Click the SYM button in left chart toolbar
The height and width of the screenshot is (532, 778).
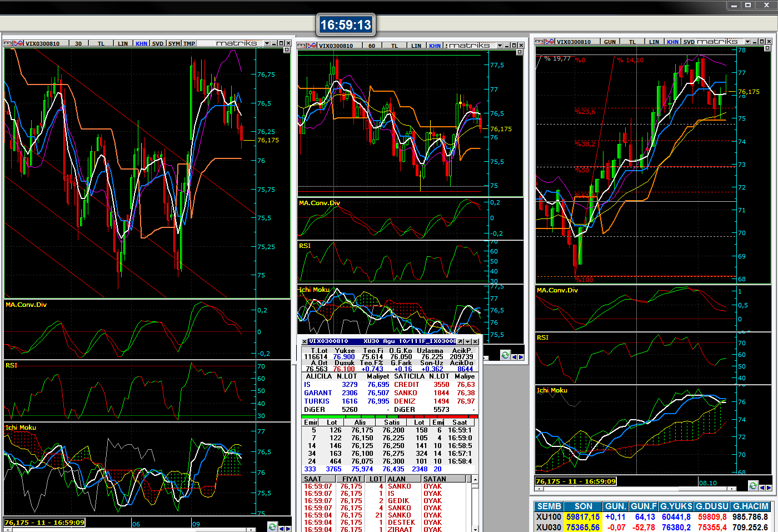click(x=174, y=43)
